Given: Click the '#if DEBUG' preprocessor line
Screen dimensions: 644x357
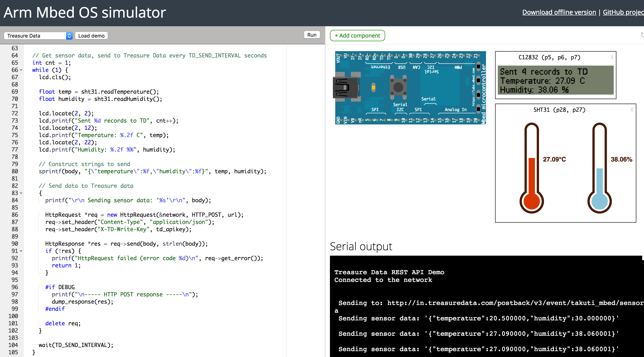Looking at the screenshot, I should click(60, 287).
